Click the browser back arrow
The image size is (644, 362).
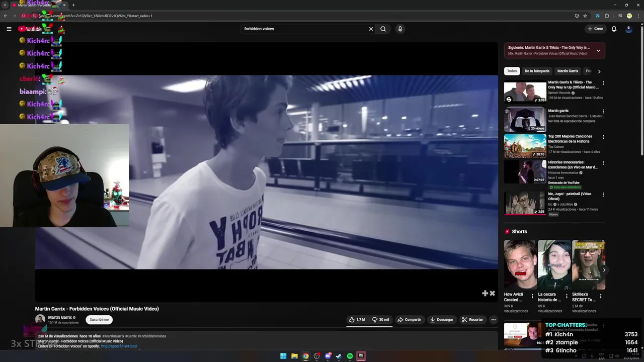coord(6,16)
